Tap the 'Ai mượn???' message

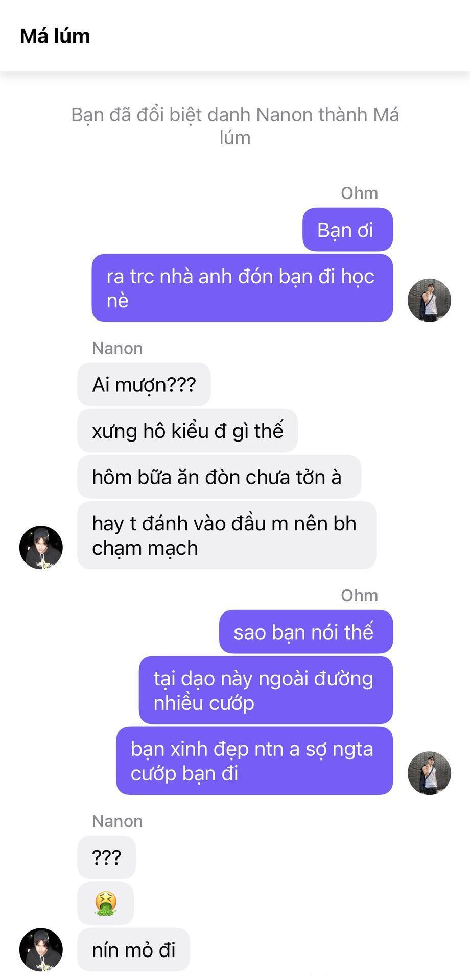pyautogui.click(x=144, y=384)
